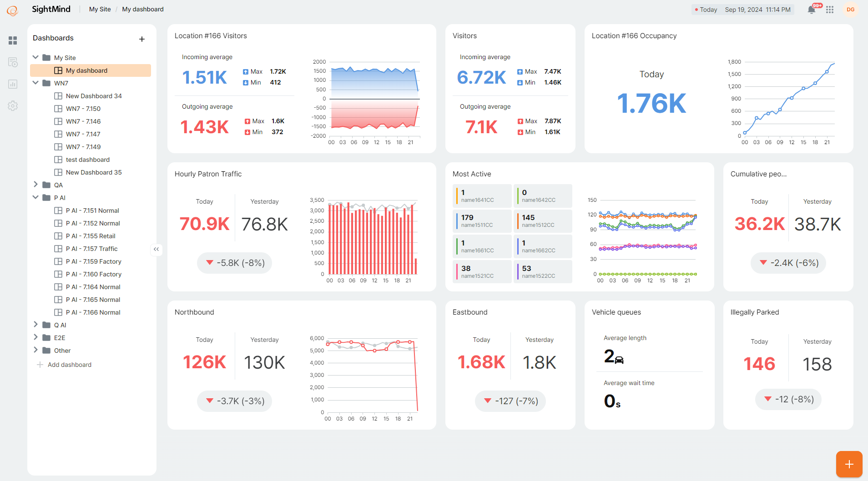Click My dashboard in the breadcrumb
Image resolution: width=868 pixels, height=481 pixels.
(x=142, y=9)
